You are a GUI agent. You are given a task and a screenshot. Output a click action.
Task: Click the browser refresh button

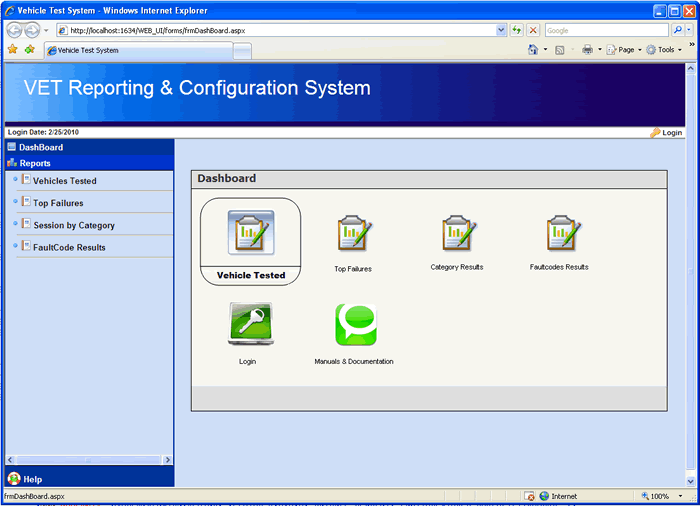517,31
